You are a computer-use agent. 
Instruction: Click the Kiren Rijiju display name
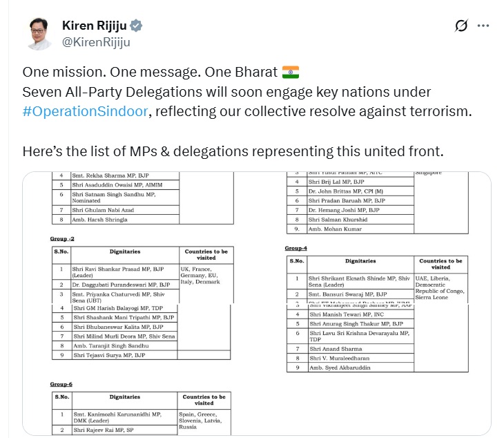[95, 26]
